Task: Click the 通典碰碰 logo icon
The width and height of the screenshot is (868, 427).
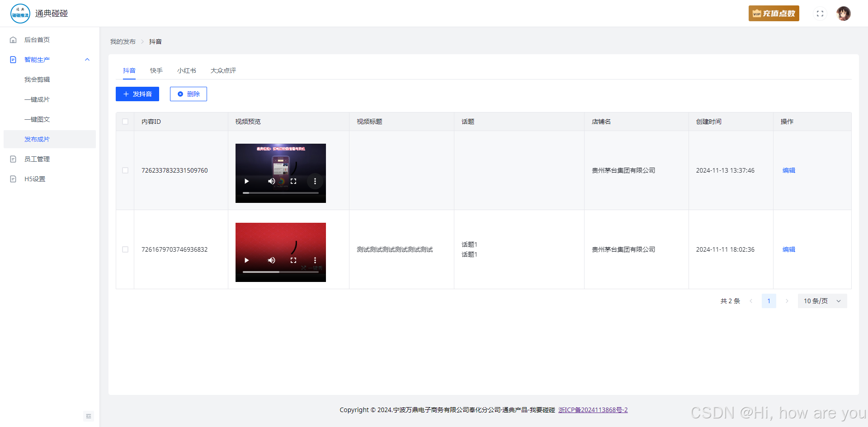Action: click(20, 14)
